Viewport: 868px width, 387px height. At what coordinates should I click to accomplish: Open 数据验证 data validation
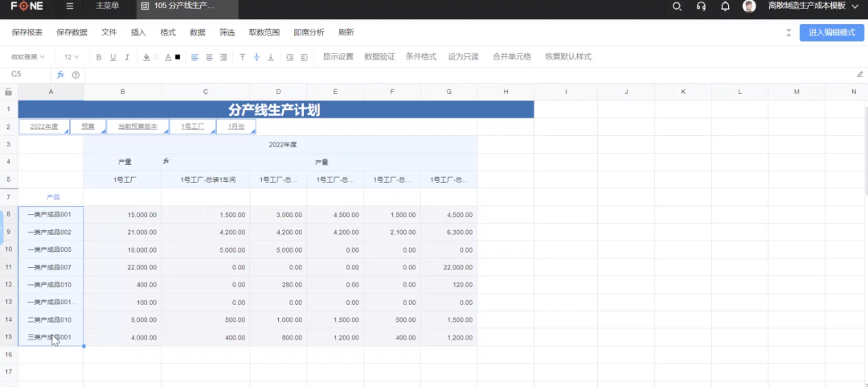tap(379, 57)
